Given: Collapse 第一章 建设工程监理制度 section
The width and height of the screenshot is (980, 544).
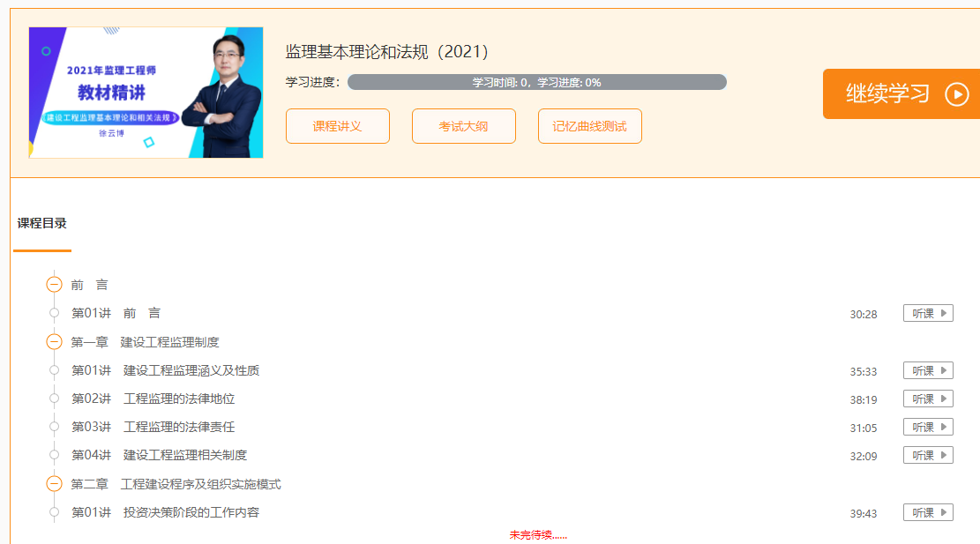Looking at the screenshot, I should tap(54, 342).
